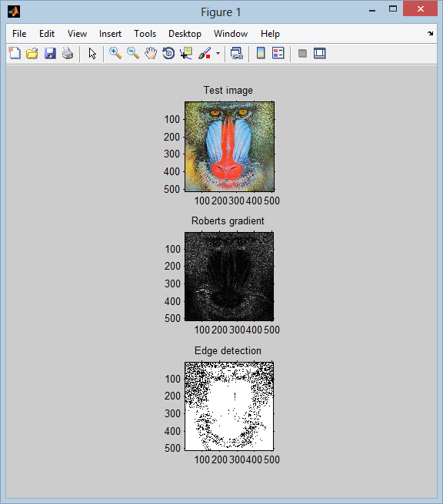Print the figure using the printer icon
The image size is (443, 504).
coord(68,53)
